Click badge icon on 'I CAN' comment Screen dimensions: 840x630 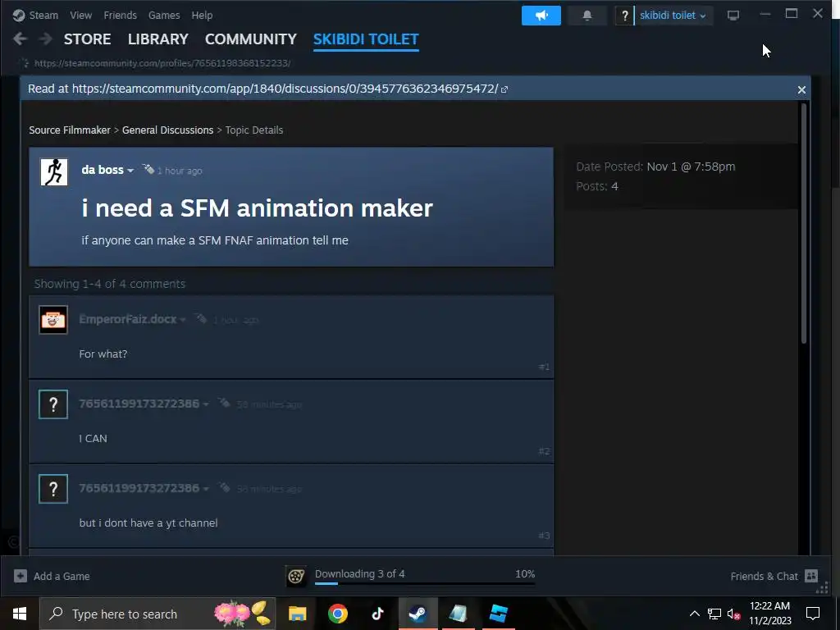(x=224, y=404)
